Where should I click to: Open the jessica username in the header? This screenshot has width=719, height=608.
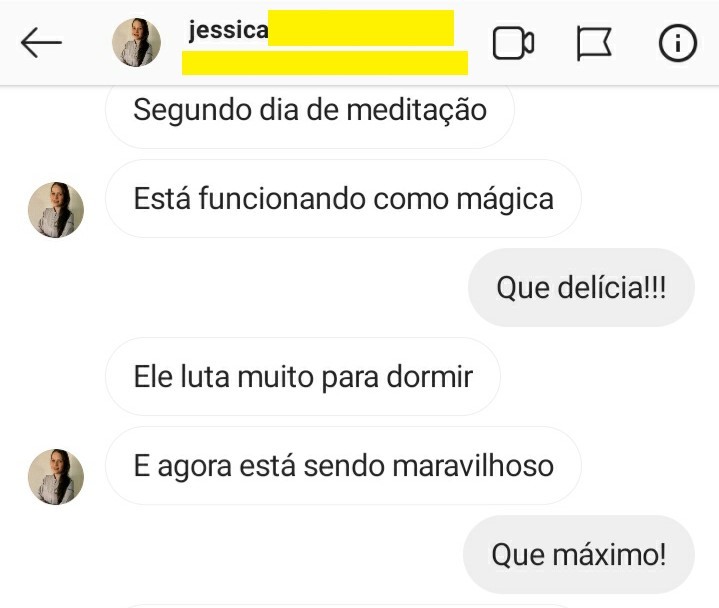point(228,30)
